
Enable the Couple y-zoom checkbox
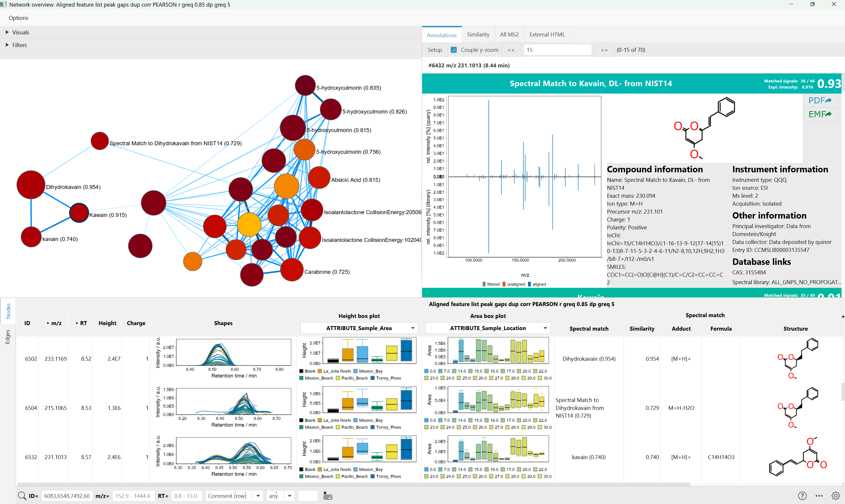click(454, 50)
